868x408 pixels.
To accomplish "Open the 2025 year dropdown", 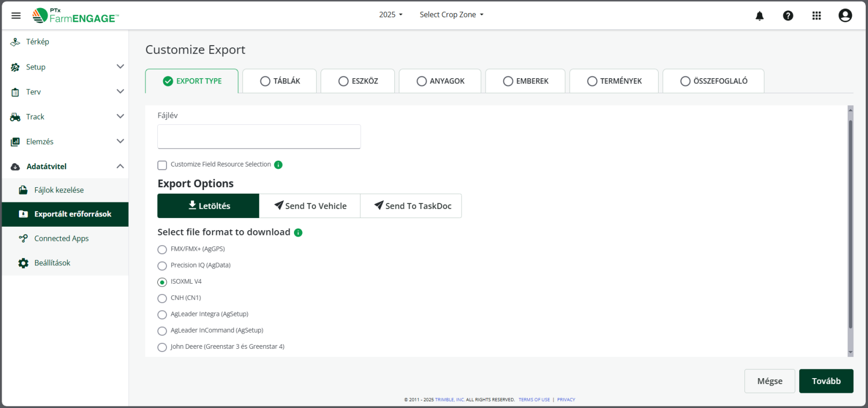I will coord(391,15).
